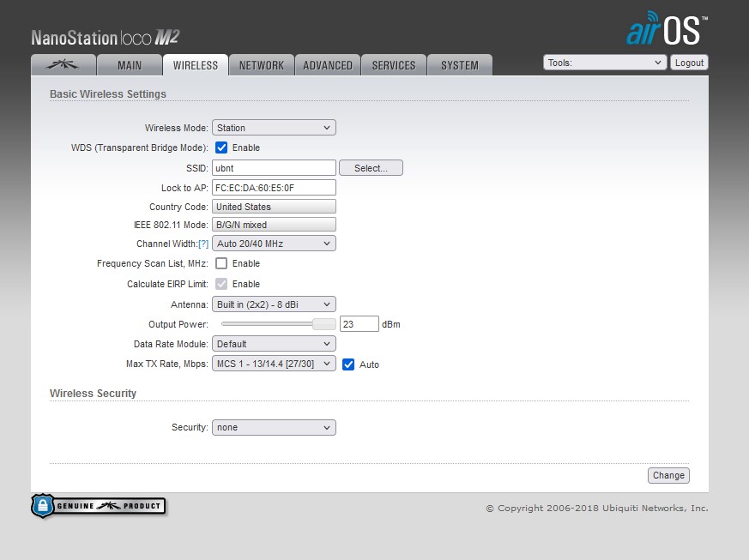The image size is (749, 560).
Task: Open the Ubiquiti logo tab
Action: (x=63, y=65)
